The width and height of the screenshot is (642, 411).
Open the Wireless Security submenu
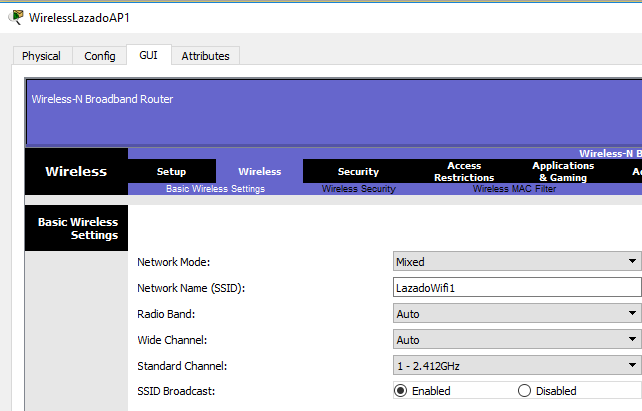pos(359,189)
